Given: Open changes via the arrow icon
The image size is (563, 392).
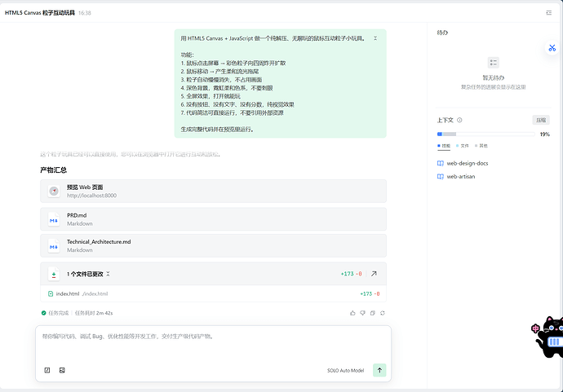Looking at the screenshot, I should pyautogui.click(x=374, y=274).
